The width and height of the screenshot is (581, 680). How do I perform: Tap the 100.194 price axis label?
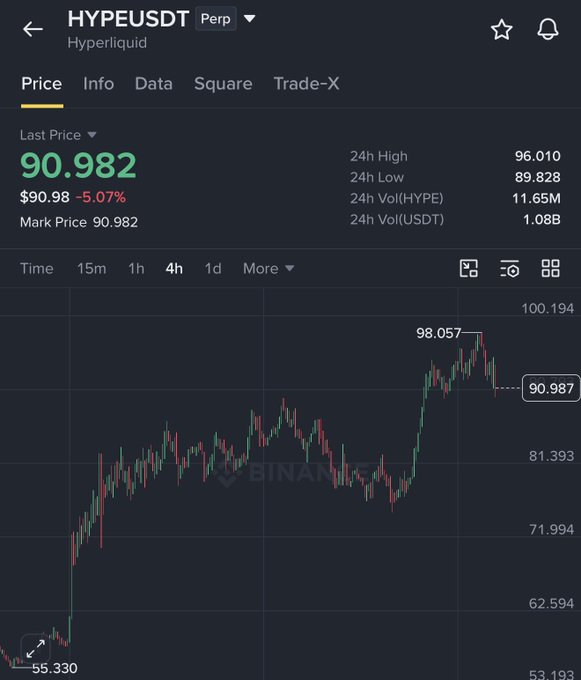click(548, 308)
